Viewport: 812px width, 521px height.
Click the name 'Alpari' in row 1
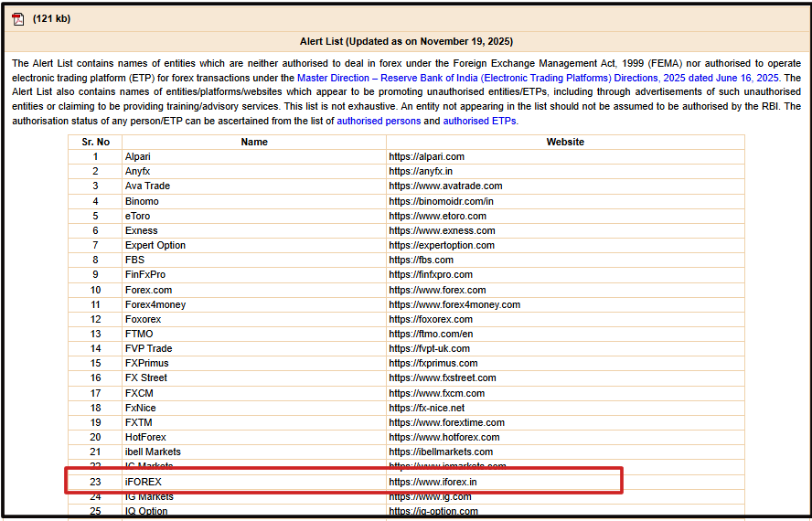(138, 156)
